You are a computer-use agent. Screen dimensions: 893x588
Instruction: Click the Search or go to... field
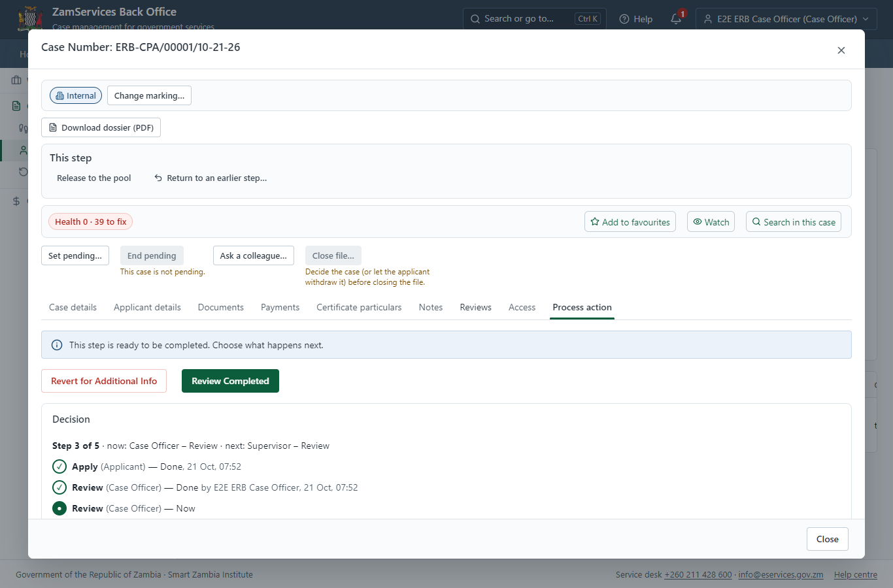(534, 19)
